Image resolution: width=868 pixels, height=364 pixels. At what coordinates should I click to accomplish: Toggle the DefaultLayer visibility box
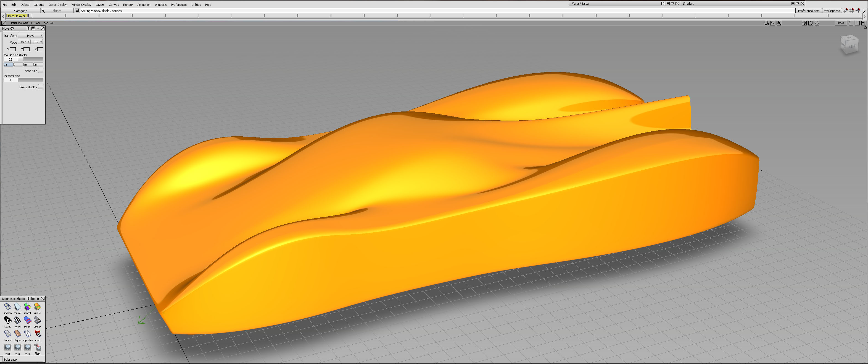(x=30, y=16)
